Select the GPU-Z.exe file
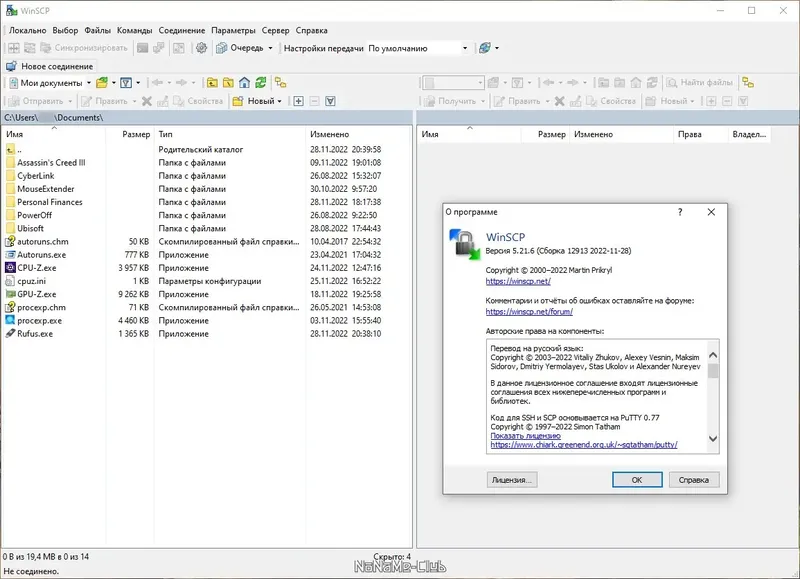 [x=206, y=294]
